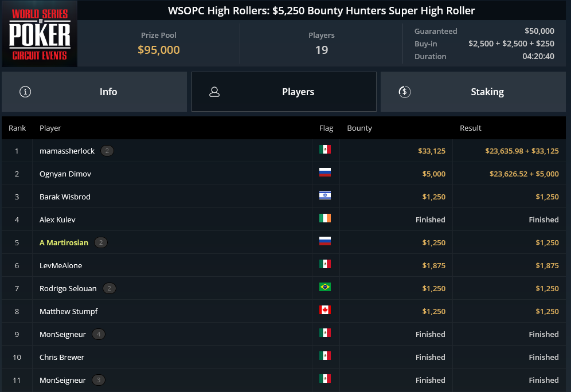Screen dimensions: 571x392
Task: Click the badge showing 4 beside MonSeigneur
Action: [99, 334]
